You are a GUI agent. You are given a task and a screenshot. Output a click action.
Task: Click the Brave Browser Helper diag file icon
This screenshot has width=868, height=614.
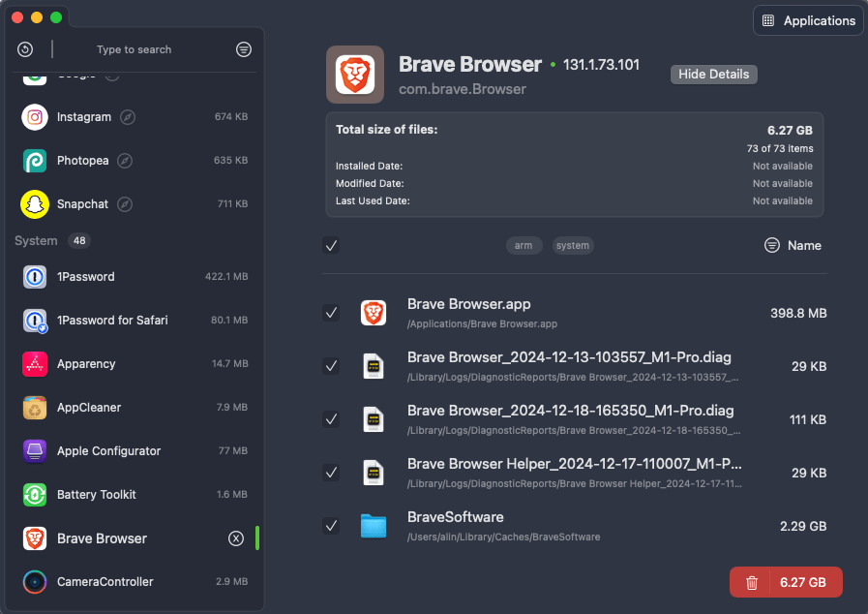point(374,473)
